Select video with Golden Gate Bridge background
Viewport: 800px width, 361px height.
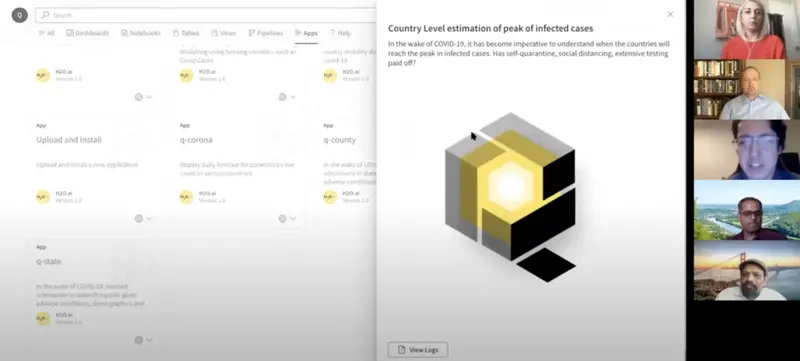click(x=747, y=270)
